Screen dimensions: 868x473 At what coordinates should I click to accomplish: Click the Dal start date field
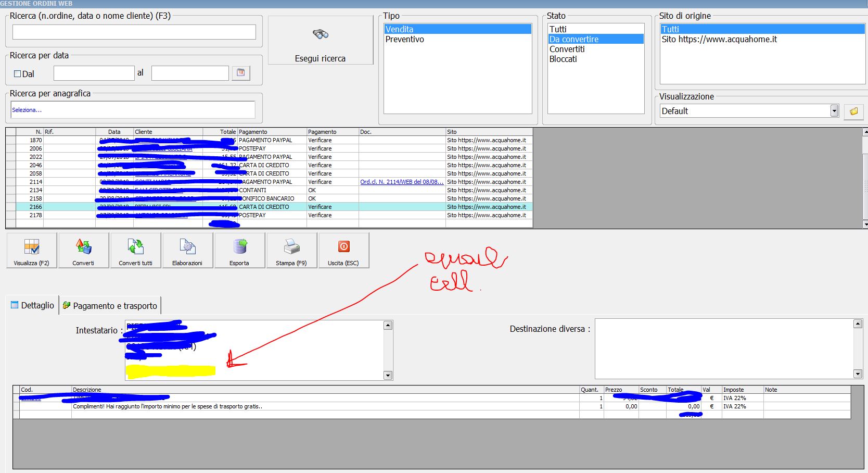tap(94, 73)
